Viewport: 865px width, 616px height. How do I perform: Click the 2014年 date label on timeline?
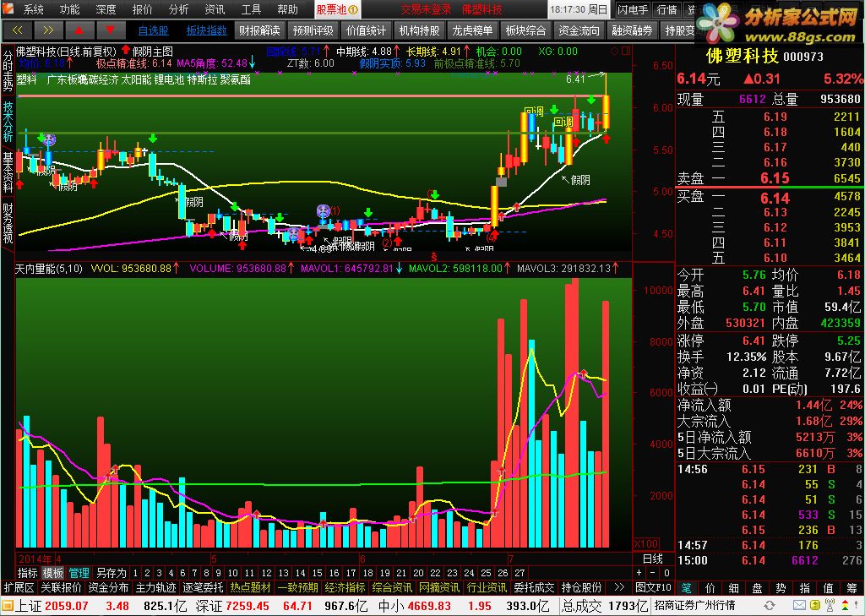[35, 559]
